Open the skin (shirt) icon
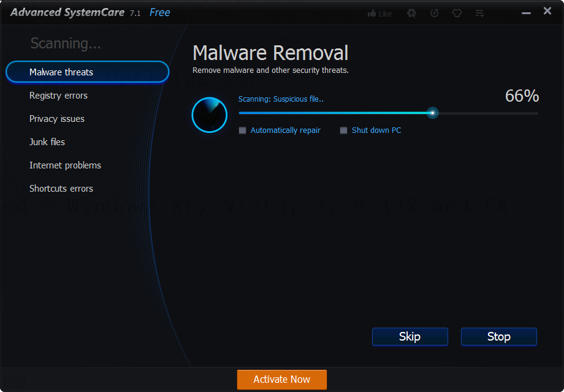The image size is (564, 392). tap(457, 13)
